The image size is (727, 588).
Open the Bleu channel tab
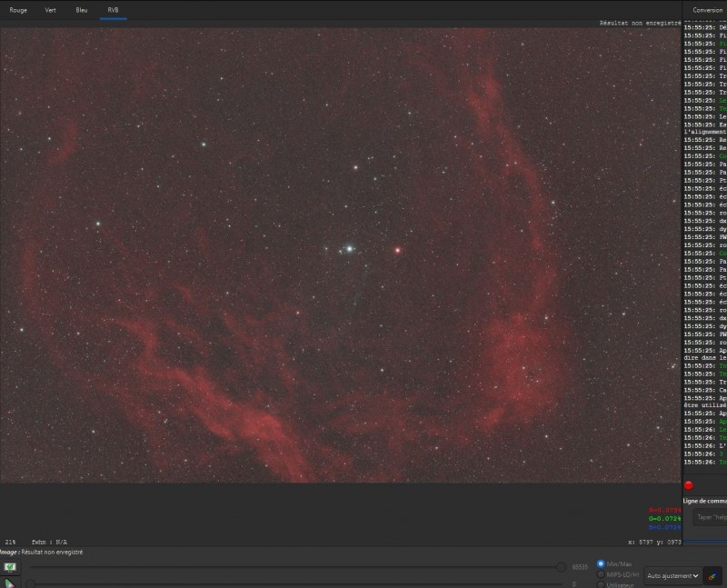[82, 10]
